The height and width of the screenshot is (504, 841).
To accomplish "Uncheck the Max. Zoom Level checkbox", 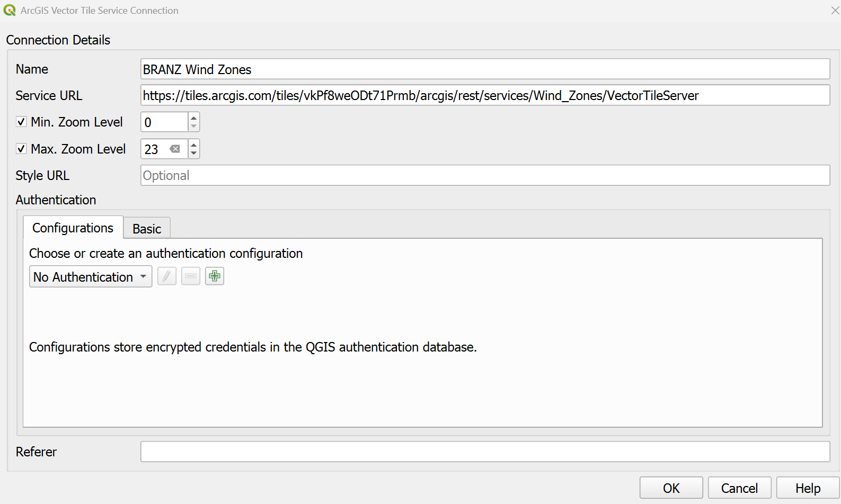I will [21, 149].
